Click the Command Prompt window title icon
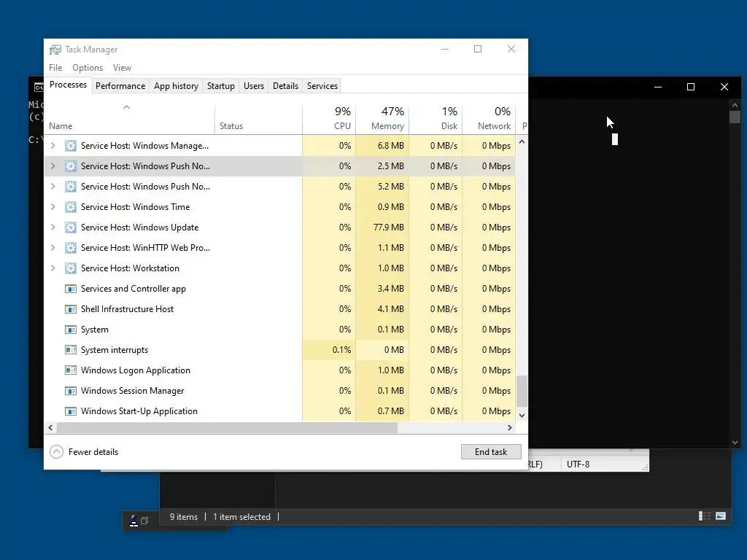The image size is (747, 560). tap(39, 87)
